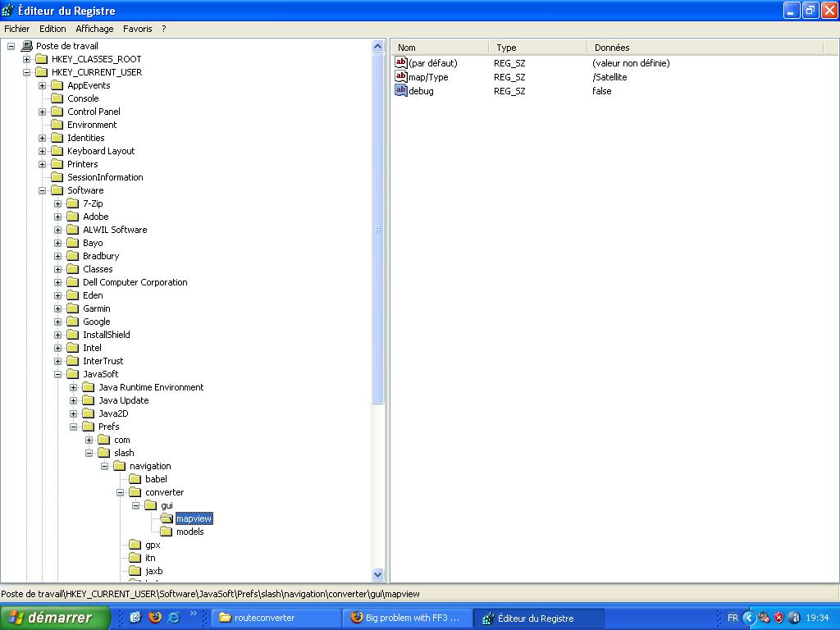Click the map/Type string value icon
840x630 pixels.
pyautogui.click(x=401, y=77)
